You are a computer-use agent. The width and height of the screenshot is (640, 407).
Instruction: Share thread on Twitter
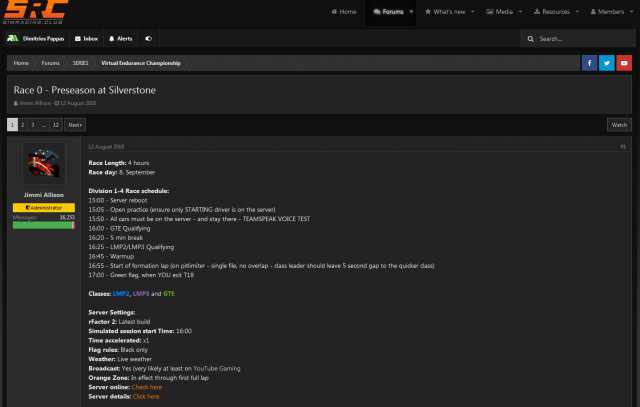606,62
